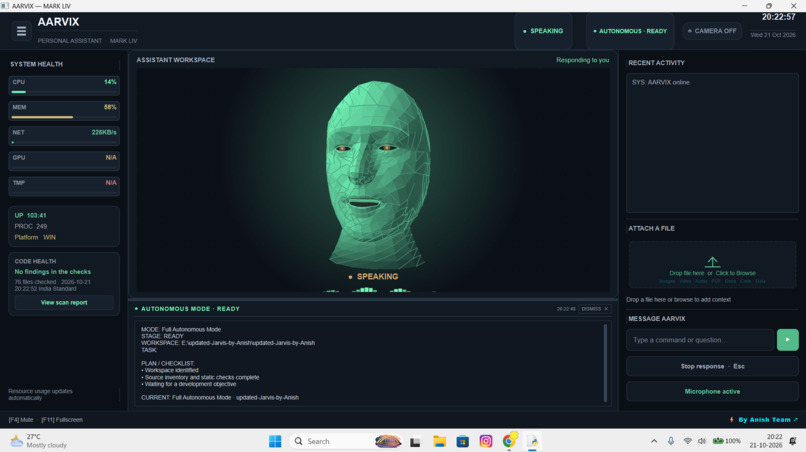
Task: Click Source inventory and static checks complete
Action: click(x=200, y=377)
